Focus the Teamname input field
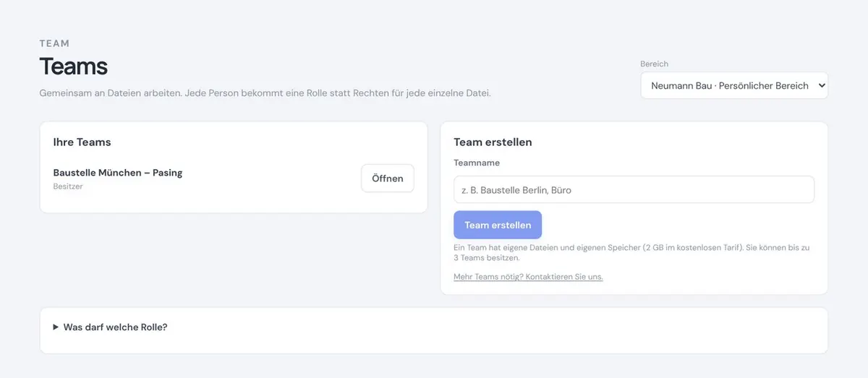868x378 pixels. [634, 190]
